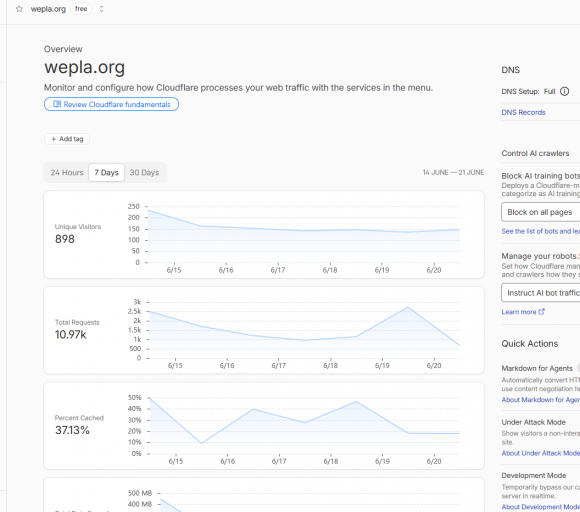Click the Development Mode label
This screenshot has width=580, height=512.
(x=534, y=475)
